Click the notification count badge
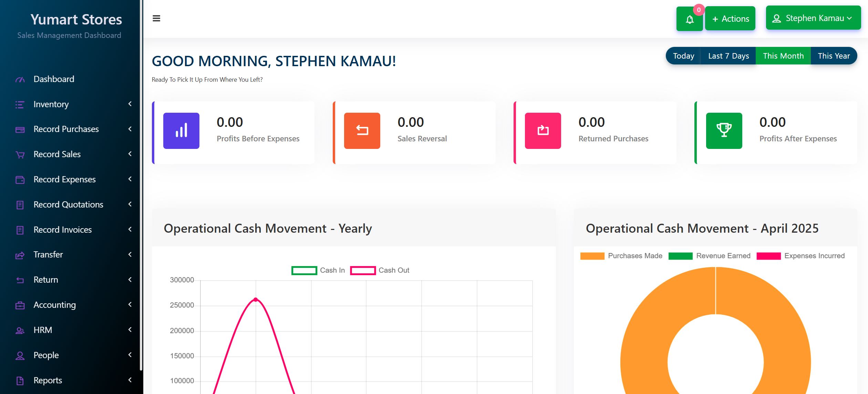This screenshot has width=868, height=394. point(699,10)
